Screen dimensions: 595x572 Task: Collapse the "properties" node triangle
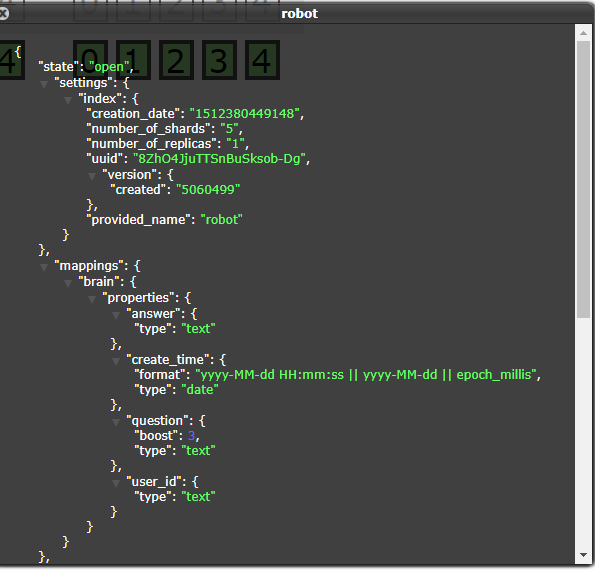[x=92, y=299]
